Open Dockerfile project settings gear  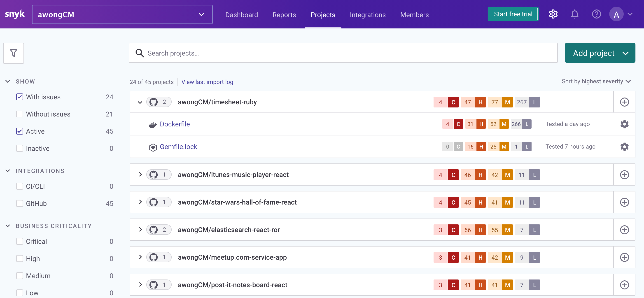tap(624, 124)
